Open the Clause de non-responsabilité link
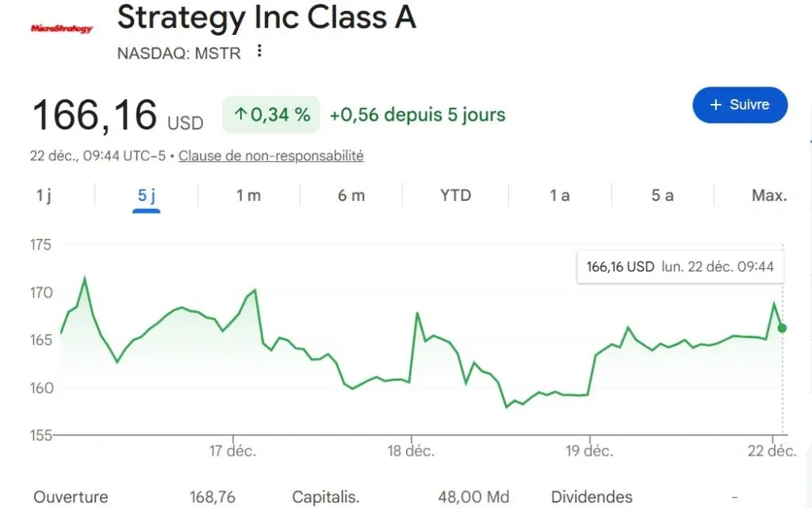This screenshot has width=812, height=508. point(270,156)
